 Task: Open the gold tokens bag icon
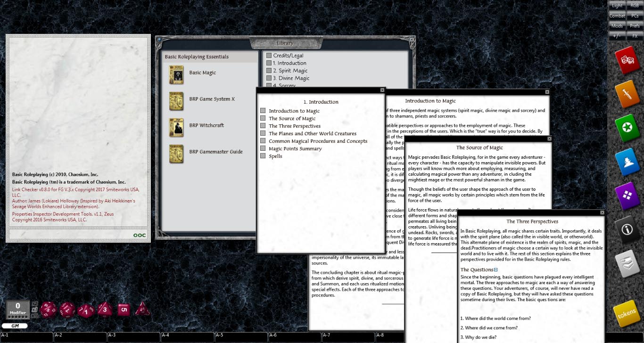click(x=627, y=313)
